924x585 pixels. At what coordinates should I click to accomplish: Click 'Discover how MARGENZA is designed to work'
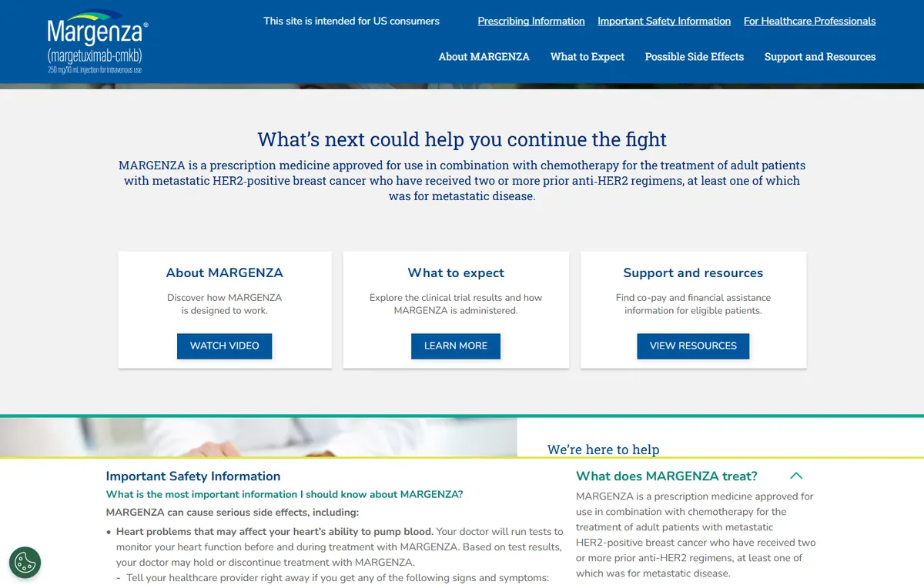225,304
